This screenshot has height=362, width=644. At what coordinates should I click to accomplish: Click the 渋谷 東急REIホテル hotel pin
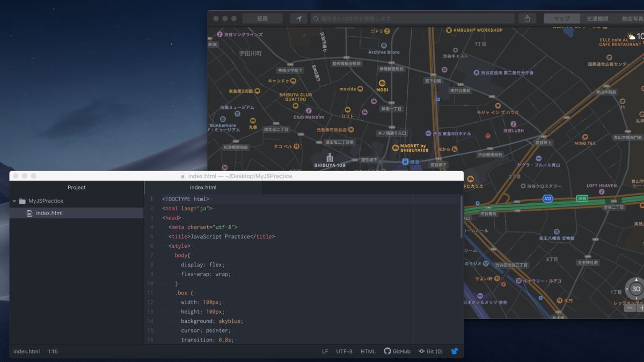(428, 134)
